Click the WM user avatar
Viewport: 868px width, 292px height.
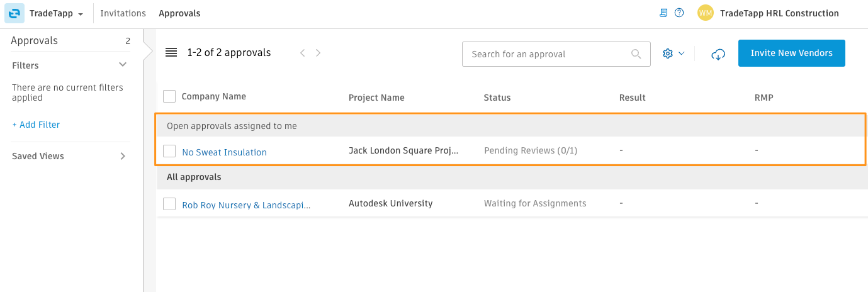pyautogui.click(x=706, y=13)
